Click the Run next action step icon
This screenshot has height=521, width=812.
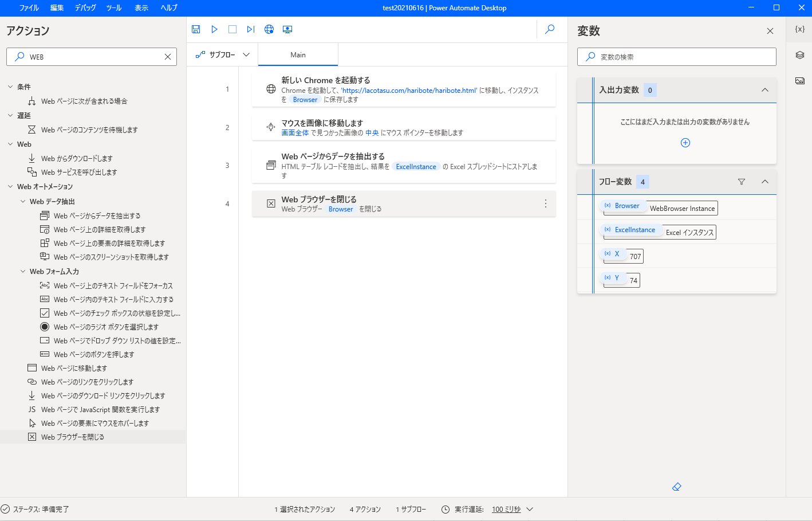[251, 29]
